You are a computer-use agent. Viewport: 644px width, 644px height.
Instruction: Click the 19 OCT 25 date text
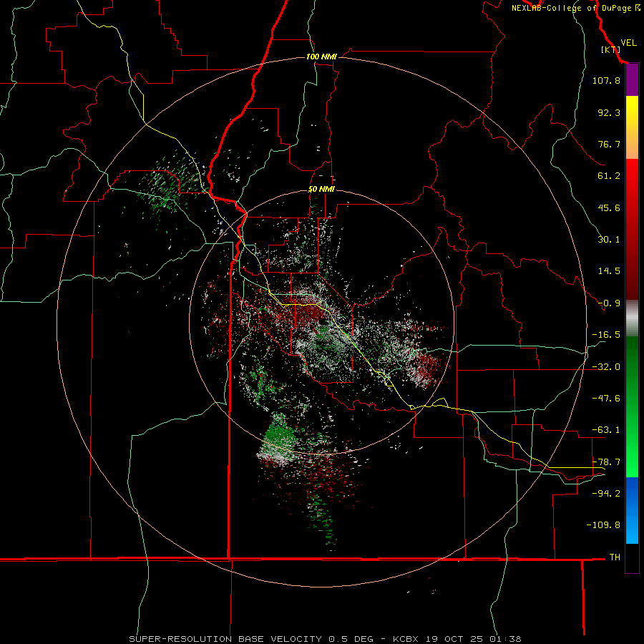tap(454, 639)
